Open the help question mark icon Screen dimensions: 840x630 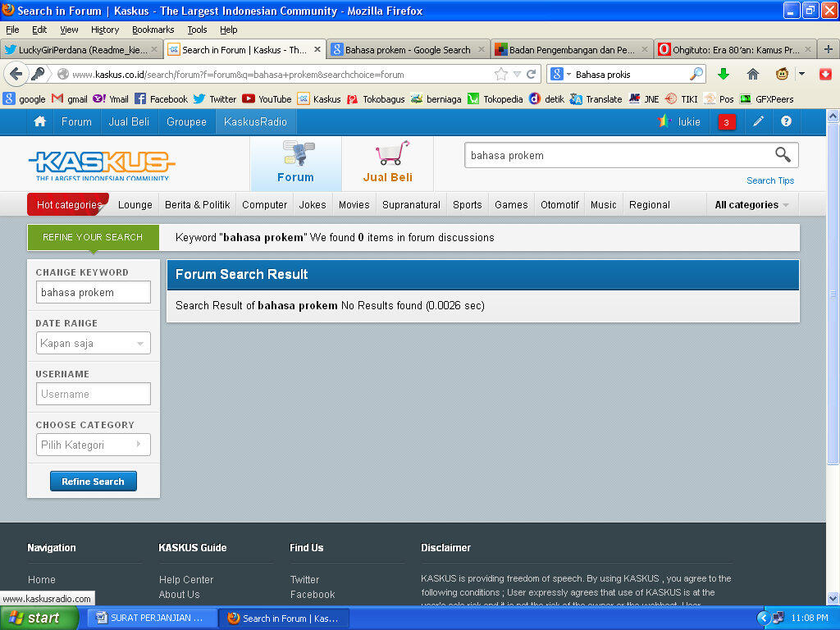tap(786, 121)
